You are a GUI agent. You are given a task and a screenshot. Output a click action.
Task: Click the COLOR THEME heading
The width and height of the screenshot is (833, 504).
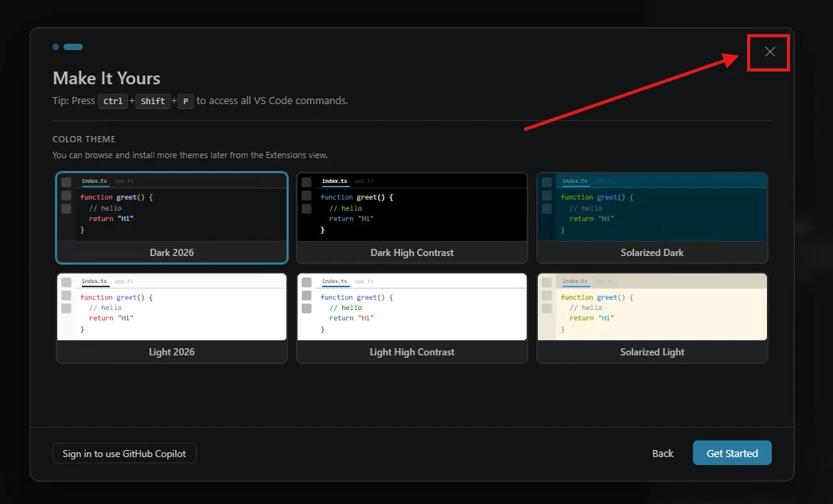(x=84, y=139)
